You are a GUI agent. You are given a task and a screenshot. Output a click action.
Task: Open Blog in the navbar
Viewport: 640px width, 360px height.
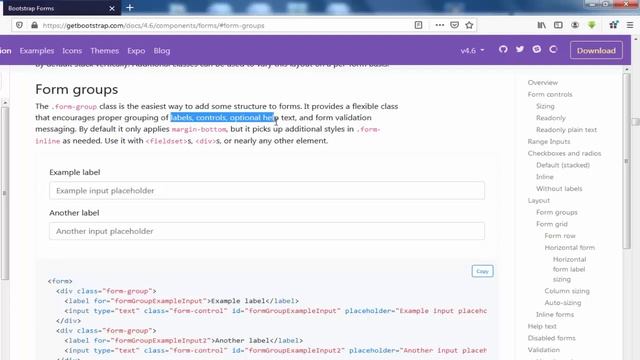[162, 51]
